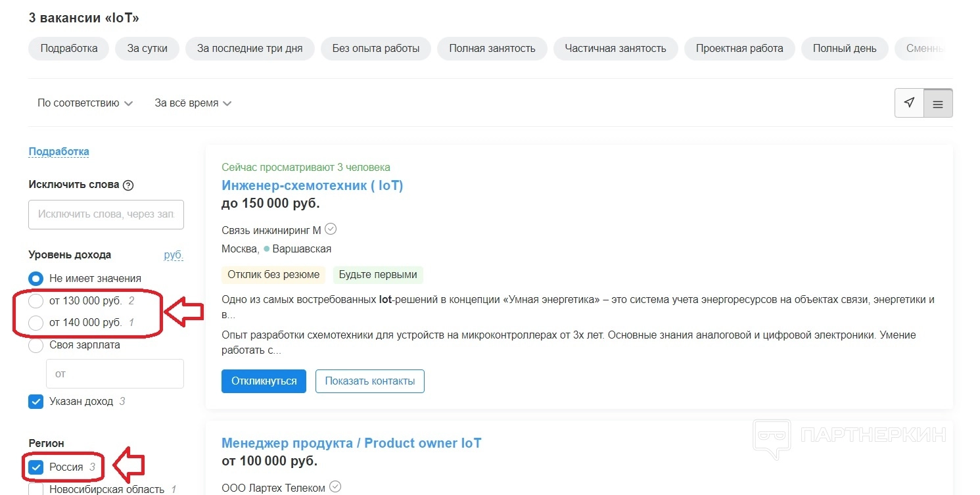
Task: Apply the 'Полная занятость' filter chip
Action: point(492,49)
